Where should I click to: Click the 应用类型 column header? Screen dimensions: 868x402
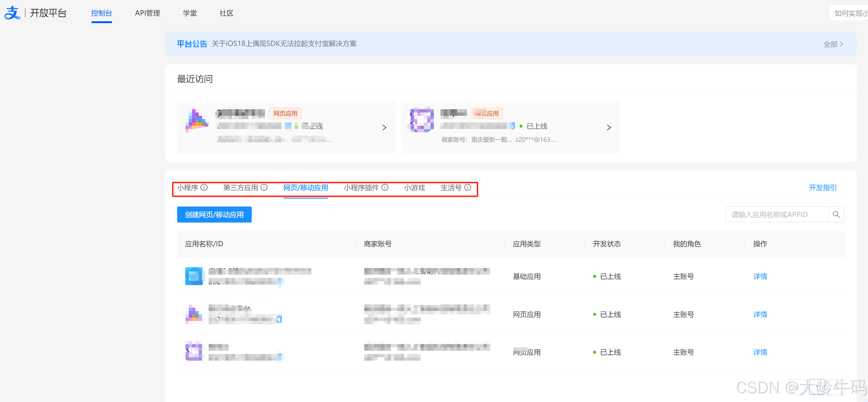coord(526,244)
